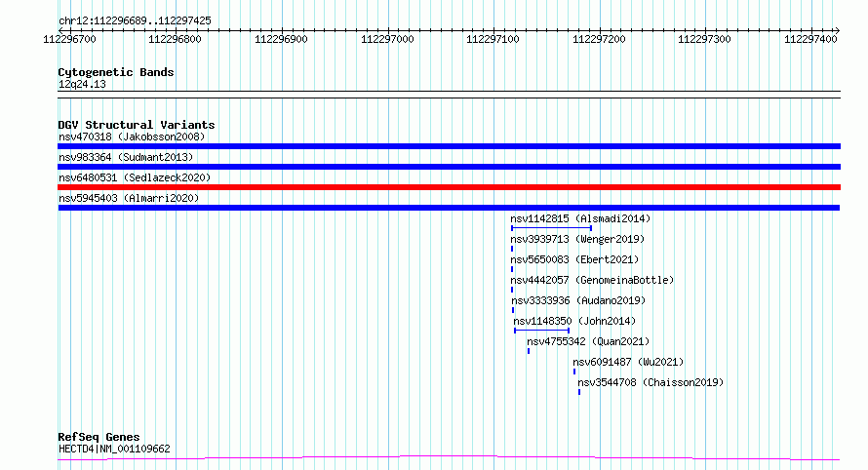Click the nsv1142815 (Alsmadi2014) label
The image size is (868, 470).
click(580, 218)
